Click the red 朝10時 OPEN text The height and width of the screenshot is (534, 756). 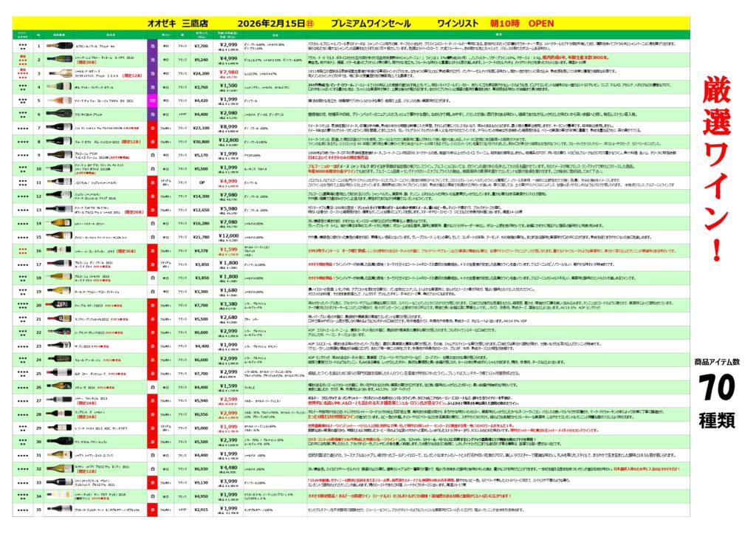pyautogui.click(x=522, y=23)
